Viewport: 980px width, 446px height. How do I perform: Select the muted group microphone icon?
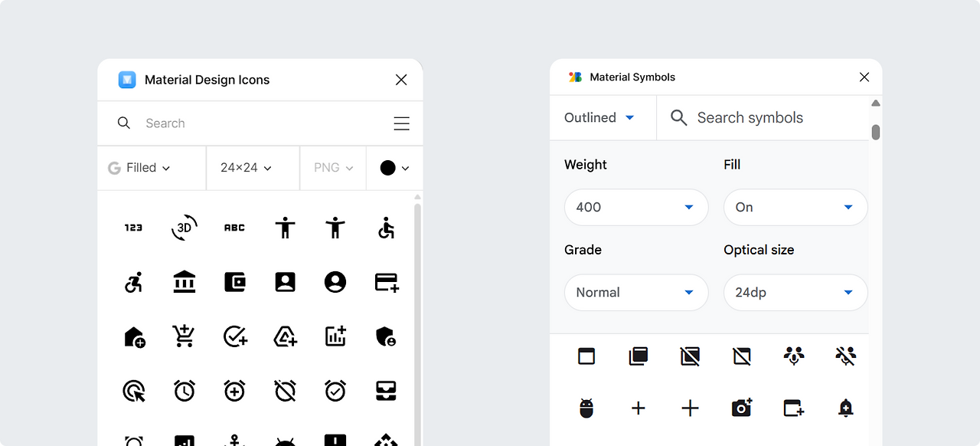pos(845,356)
